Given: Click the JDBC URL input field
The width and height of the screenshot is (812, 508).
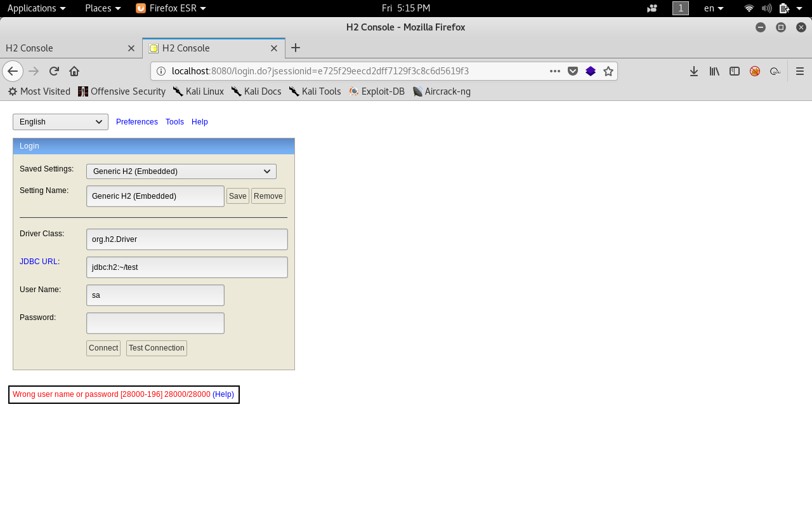Looking at the screenshot, I should (x=187, y=267).
